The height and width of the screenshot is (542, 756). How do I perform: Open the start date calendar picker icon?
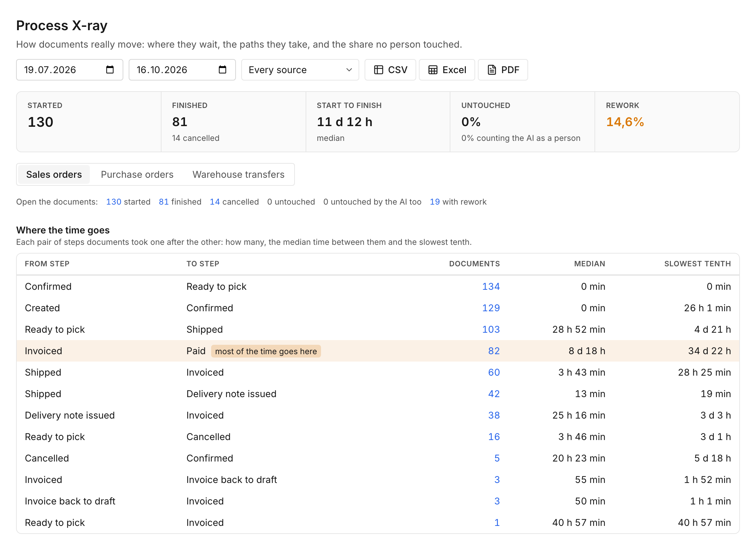[x=110, y=70]
